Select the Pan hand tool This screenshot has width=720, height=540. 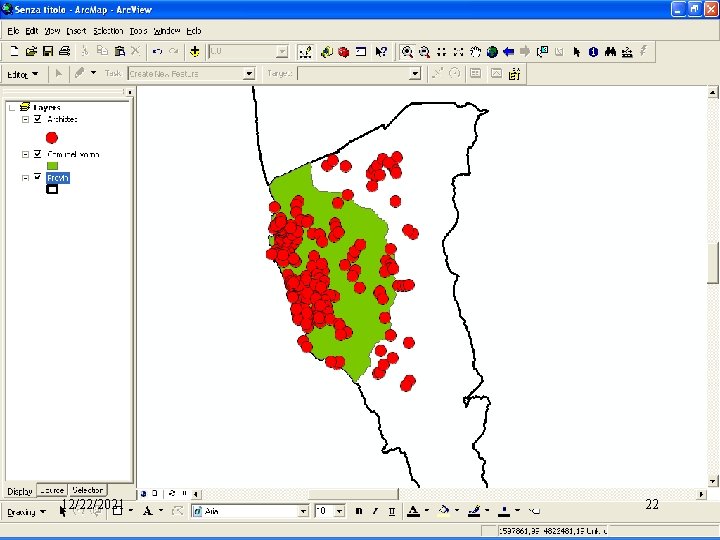[x=476, y=51]
